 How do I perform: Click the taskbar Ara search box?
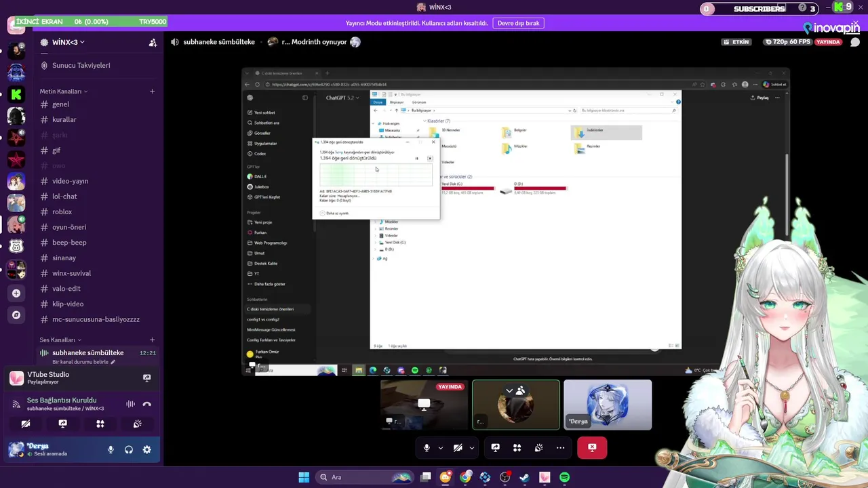pyautogui.click(x=366, y=477)
